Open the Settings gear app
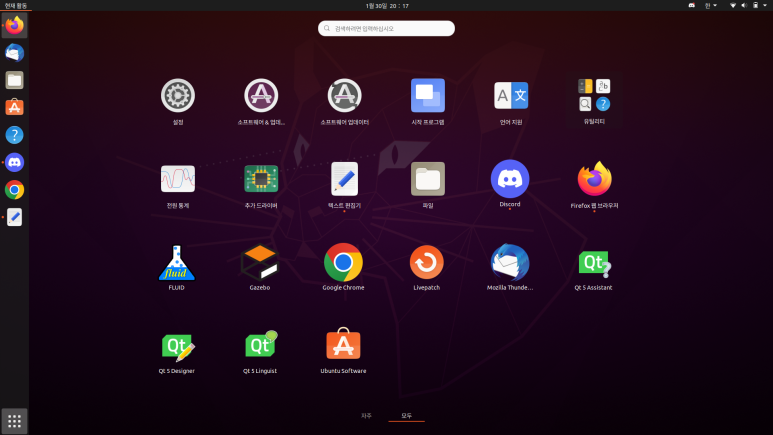Screen dimensions: 773x435 pyautogui.click(x=178, y=96)
